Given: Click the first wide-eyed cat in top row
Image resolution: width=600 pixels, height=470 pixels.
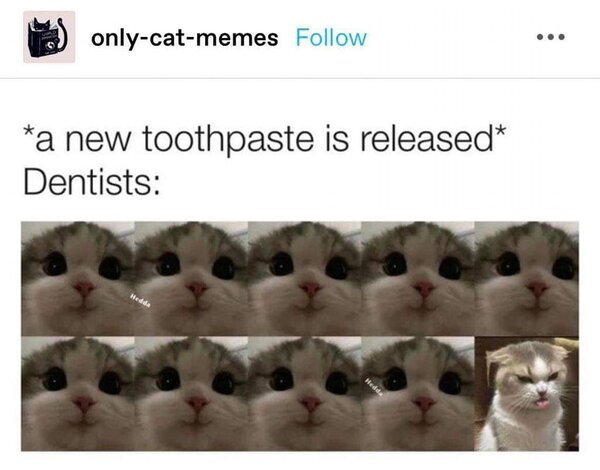Looking at the screenshot, I should [x=78, y=279].
